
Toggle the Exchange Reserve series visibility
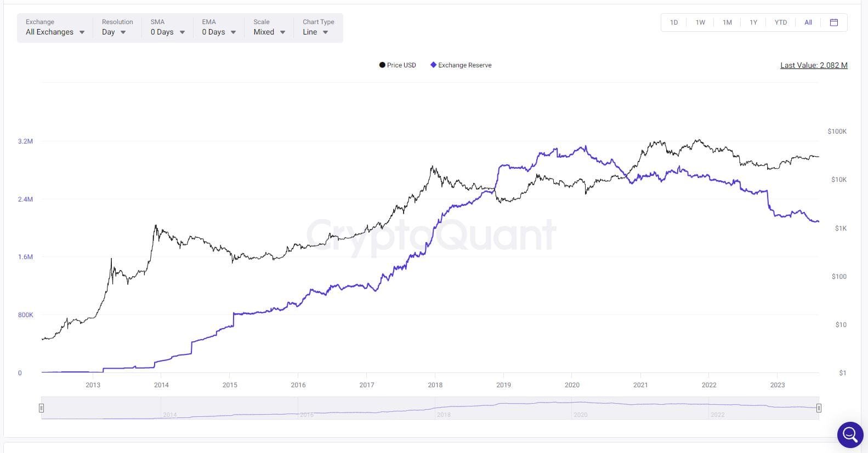[461, 65]
